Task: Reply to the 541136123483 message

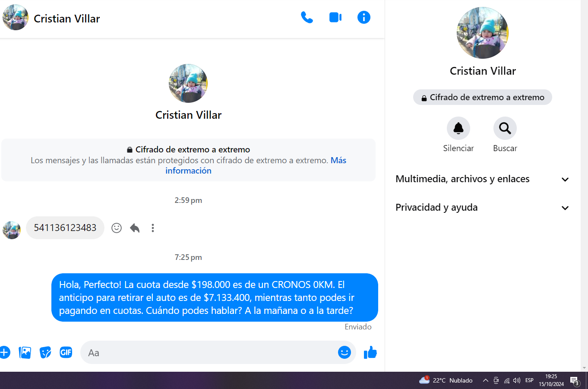Action: [135, 228]
